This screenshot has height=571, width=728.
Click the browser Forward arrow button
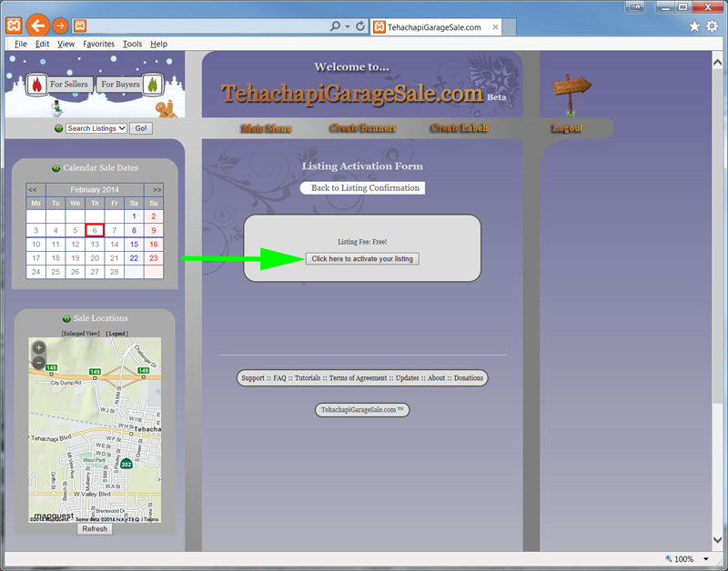click(x=60, y=26)
